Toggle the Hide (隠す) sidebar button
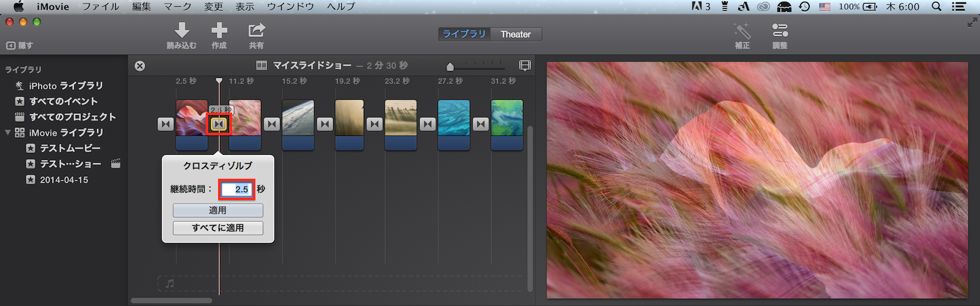 click(20, 45)
